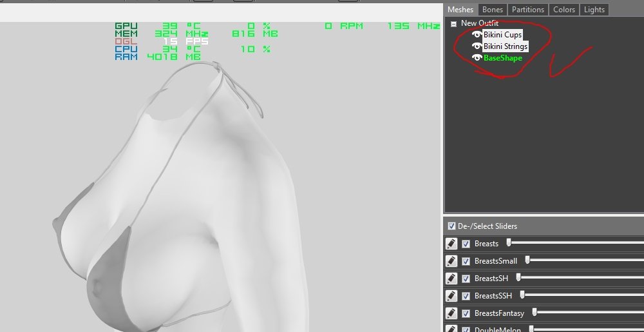Viewport: 644px width, 332px height.
Task: Toggle the BreastsSSH slider checkbox
Action: (x=466, y=296)
